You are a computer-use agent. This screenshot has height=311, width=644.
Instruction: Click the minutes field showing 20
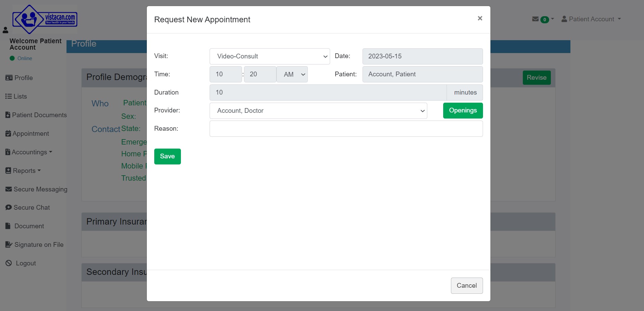260,74
